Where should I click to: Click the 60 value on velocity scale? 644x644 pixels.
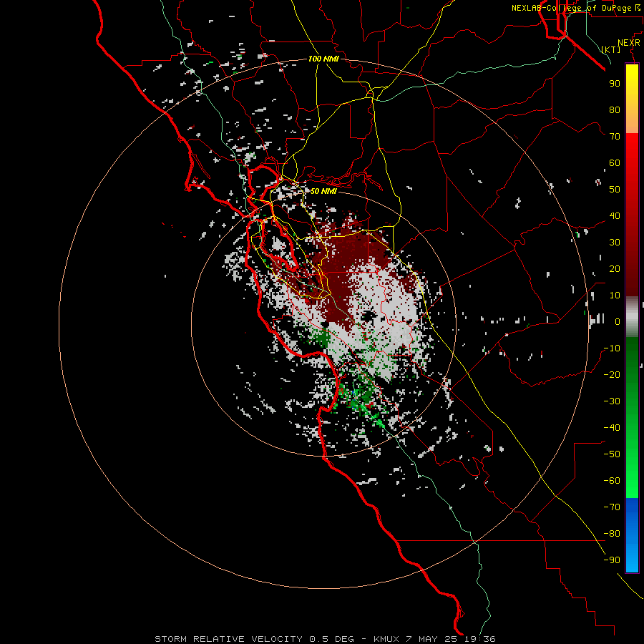615,162
